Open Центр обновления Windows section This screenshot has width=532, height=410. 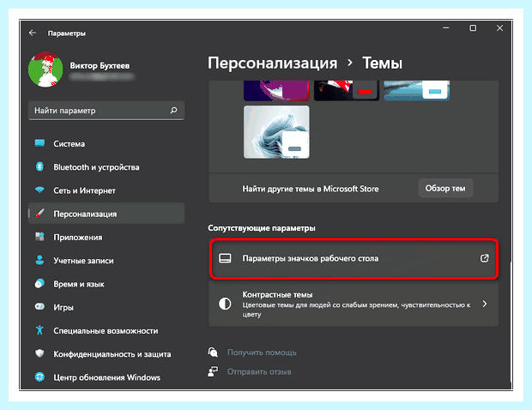(x=106, y=377)
